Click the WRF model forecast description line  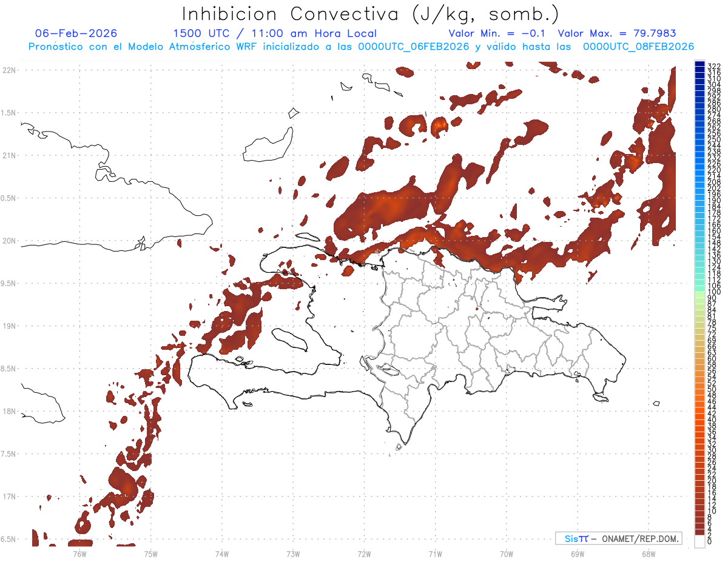coord(361,47)
